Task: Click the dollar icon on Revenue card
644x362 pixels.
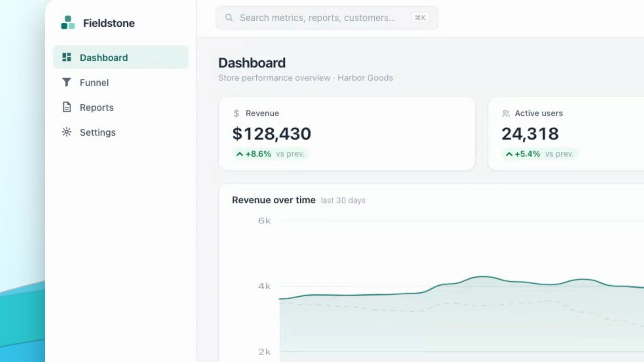Action: (236, 113)
